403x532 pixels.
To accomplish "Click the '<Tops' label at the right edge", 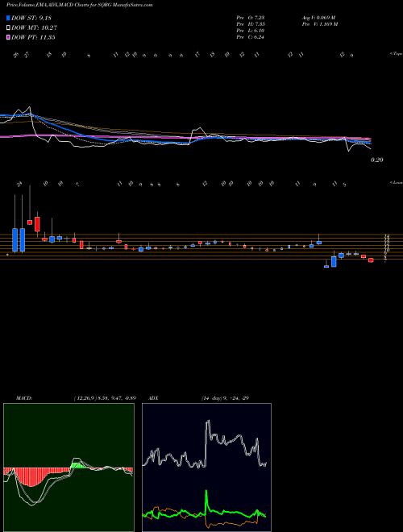I will 396,54.
